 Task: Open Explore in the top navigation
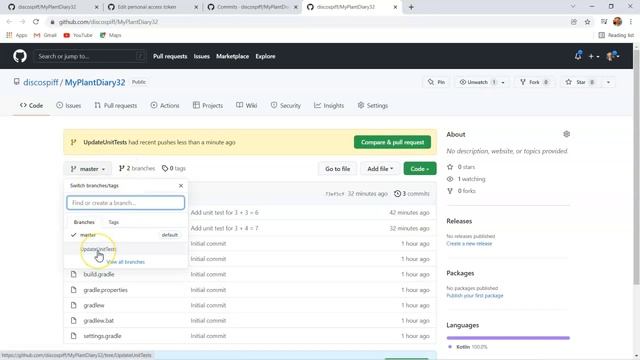pos(265,56)
